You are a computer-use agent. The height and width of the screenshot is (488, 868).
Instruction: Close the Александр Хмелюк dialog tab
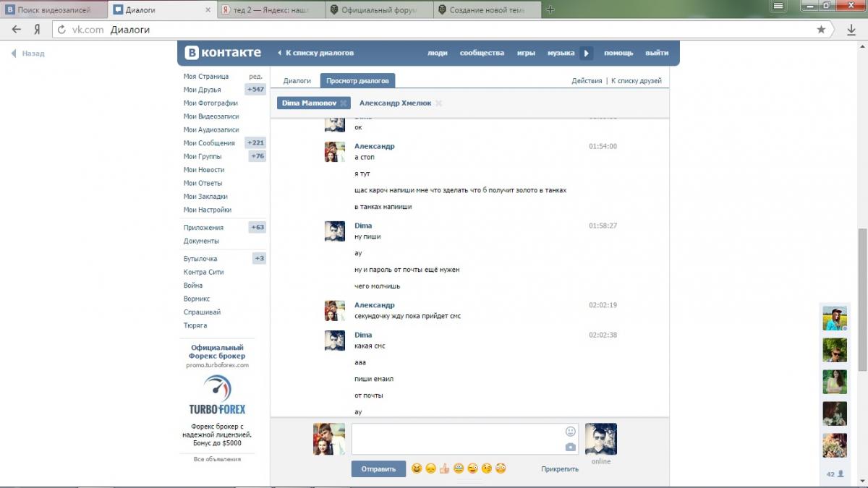click(438, 103)
